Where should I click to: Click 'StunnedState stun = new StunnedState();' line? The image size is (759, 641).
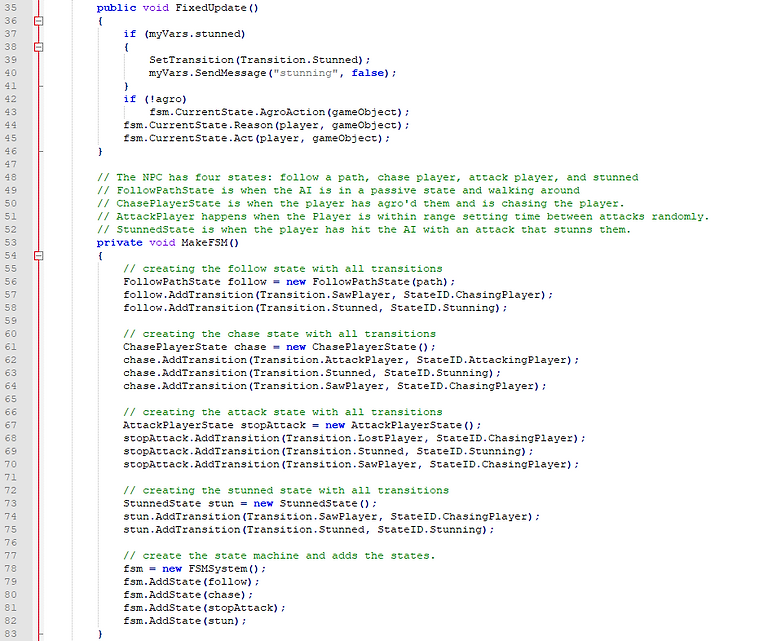click(x=250, y=504)
